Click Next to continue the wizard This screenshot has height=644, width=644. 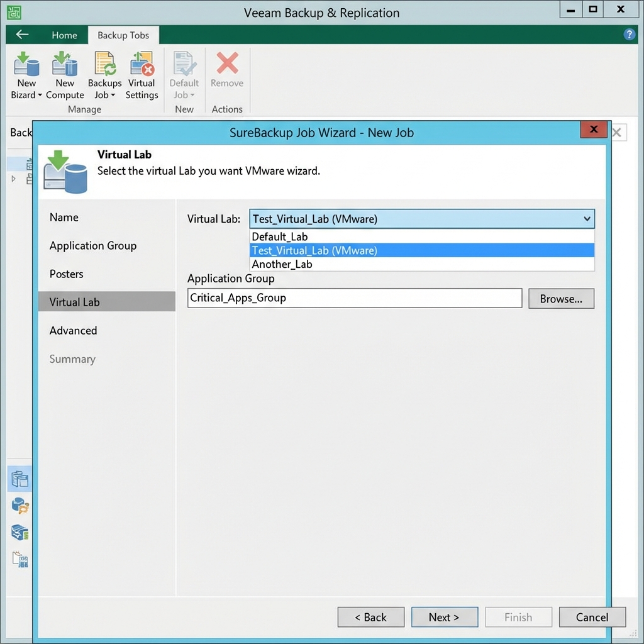coord(445,617)
